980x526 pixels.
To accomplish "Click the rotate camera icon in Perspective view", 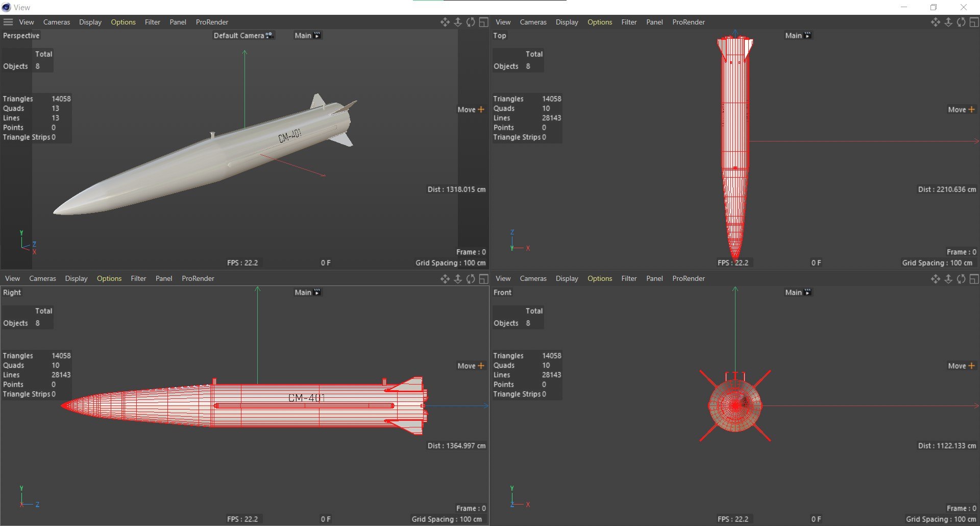I will pyautogui.click(x=471, y=22).
